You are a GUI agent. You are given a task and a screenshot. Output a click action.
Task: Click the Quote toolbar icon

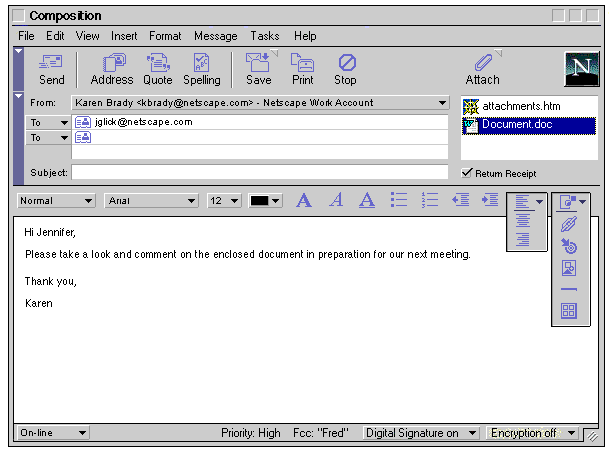point(158,68)
